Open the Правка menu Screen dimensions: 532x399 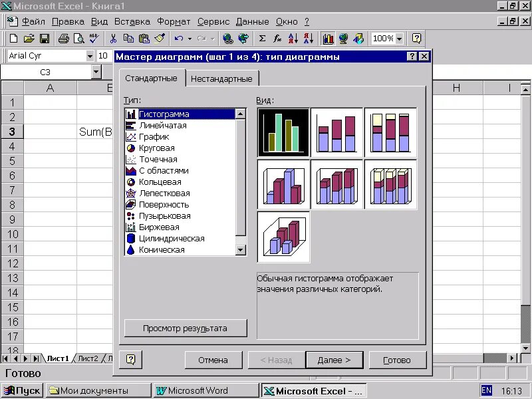(68, 22)
